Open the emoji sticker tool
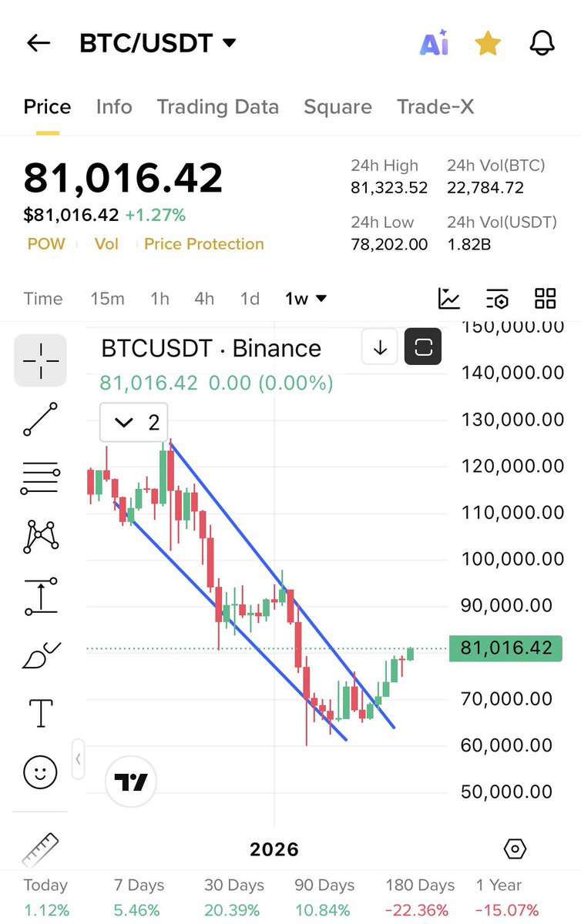Viewport: 581px width, 924px height. pos(40,772)
